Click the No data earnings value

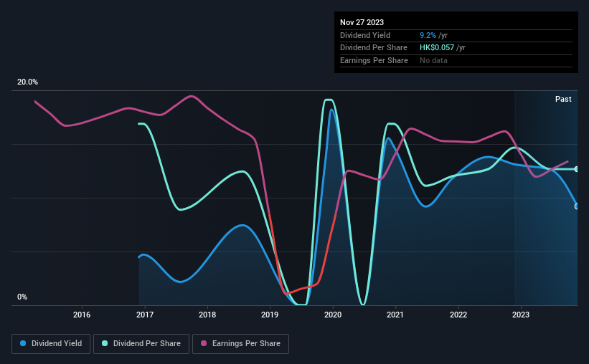[433, 60]
